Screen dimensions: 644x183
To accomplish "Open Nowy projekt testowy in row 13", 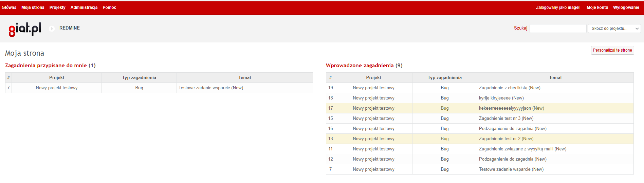I will point(373,139).
